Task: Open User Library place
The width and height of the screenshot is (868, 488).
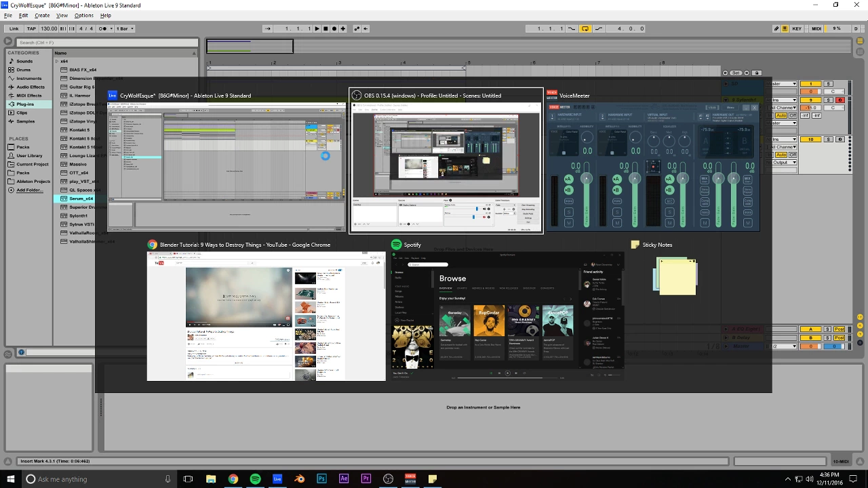Action: click(29, 155)
